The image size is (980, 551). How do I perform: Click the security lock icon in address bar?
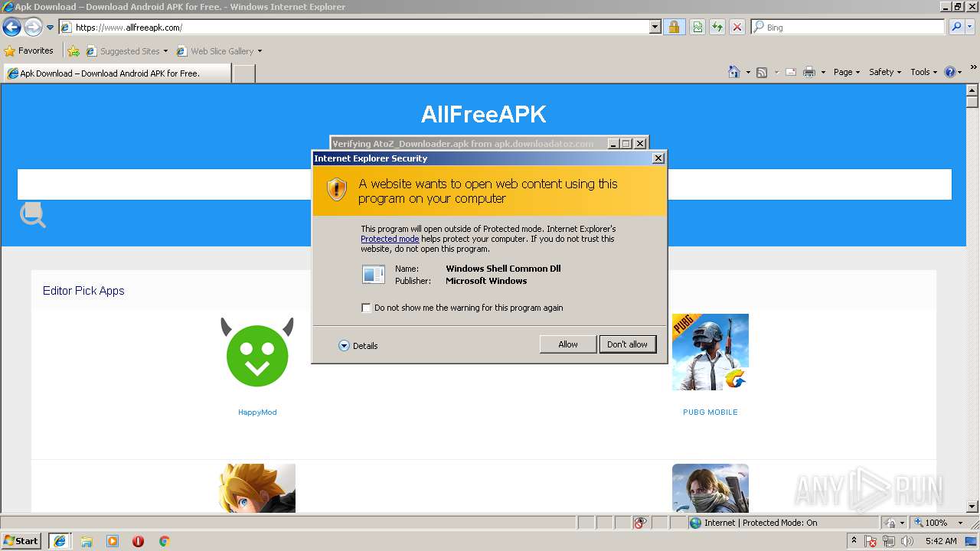(674, 28)
